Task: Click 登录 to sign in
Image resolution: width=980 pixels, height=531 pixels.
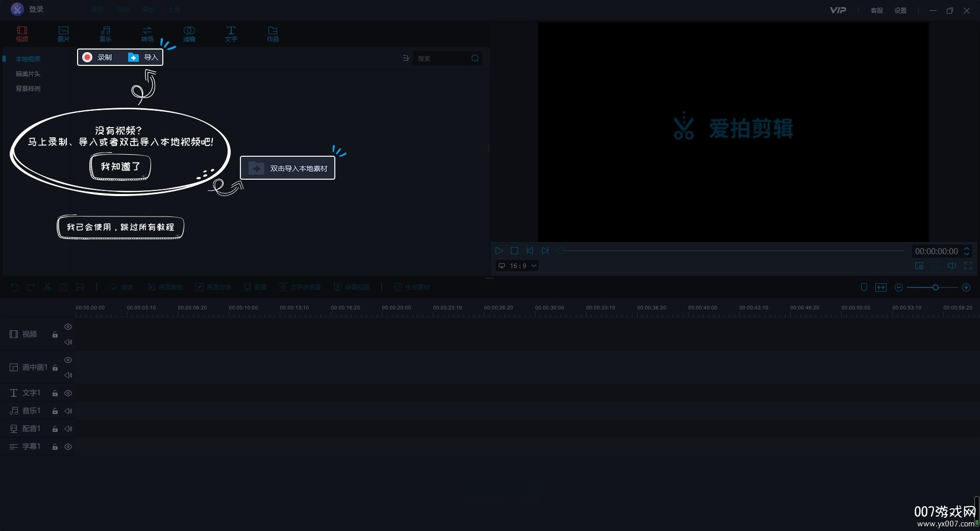Action: pyautogui.click(x=36, y=9)
